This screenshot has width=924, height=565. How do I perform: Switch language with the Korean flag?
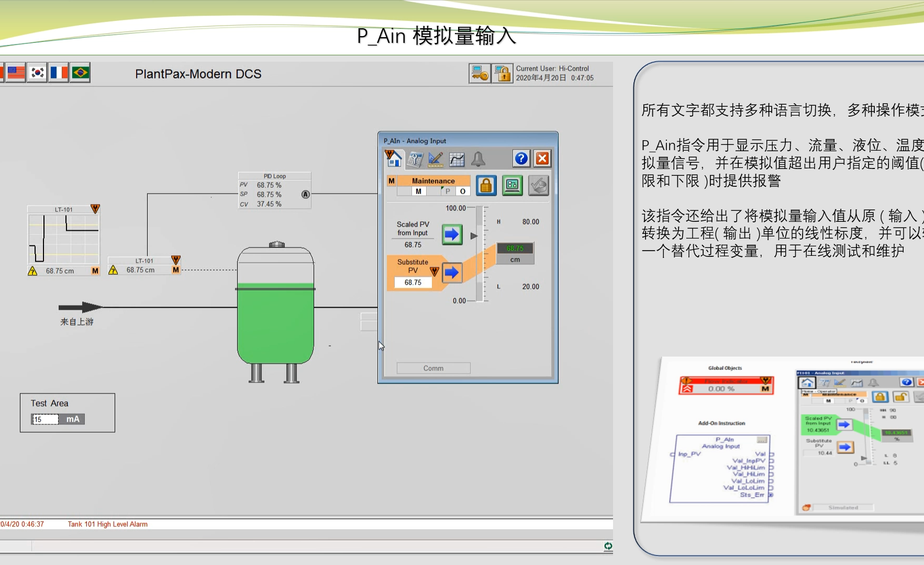pos(38,73)
